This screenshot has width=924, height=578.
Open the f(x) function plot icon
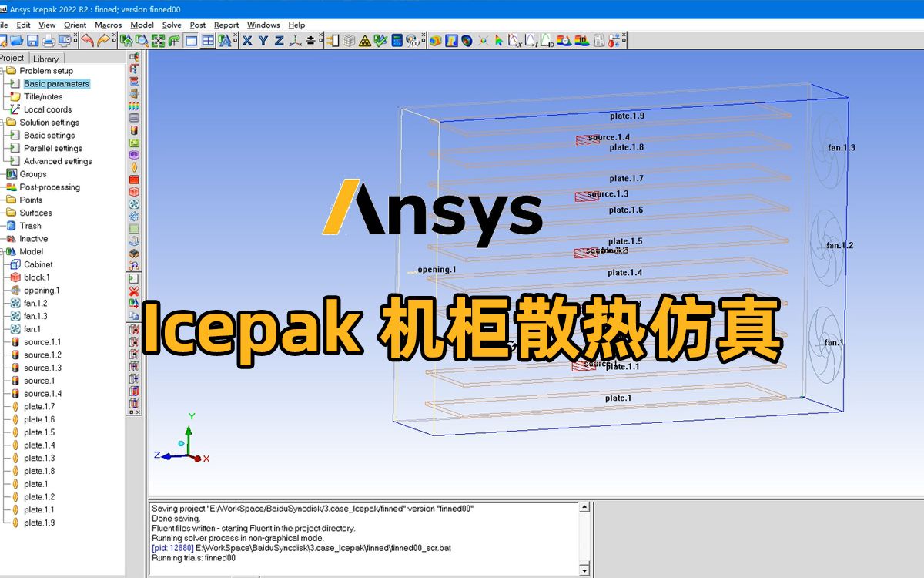pyautogui.click(x=413, y=42)
